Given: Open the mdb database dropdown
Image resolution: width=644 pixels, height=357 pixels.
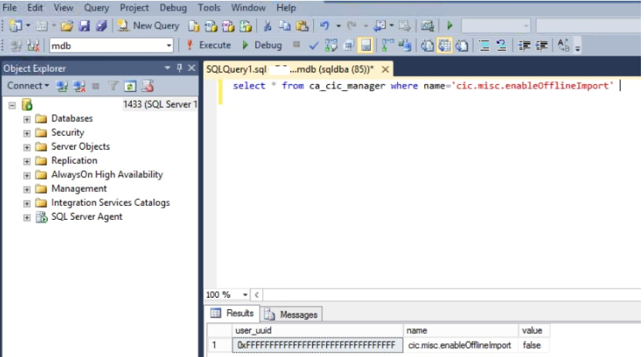Looking at the screenshot, I should click(x=169, y=45).
